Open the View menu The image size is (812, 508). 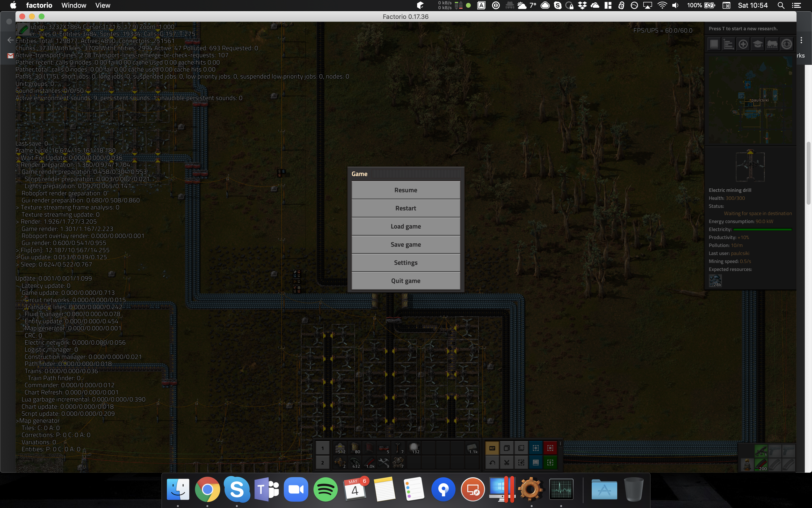pos(103,5)
